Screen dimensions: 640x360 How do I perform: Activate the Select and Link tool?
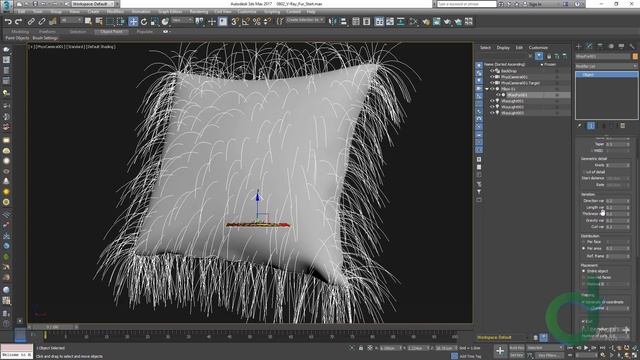tap(31, 22)
